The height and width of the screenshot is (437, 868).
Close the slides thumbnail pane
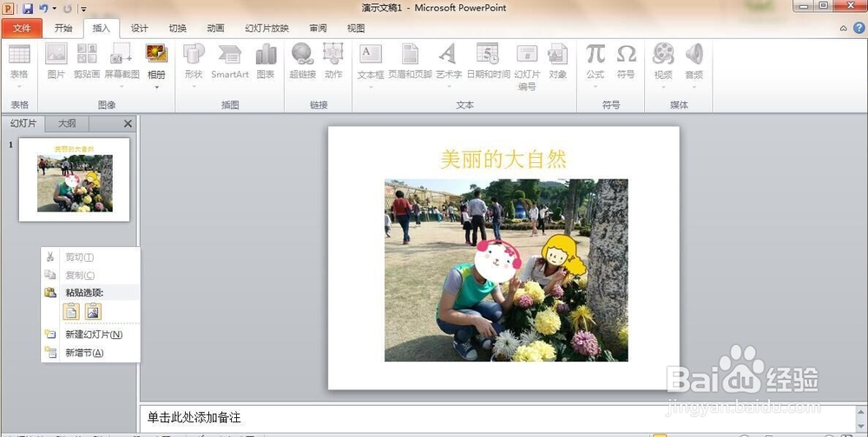[128, 123]
